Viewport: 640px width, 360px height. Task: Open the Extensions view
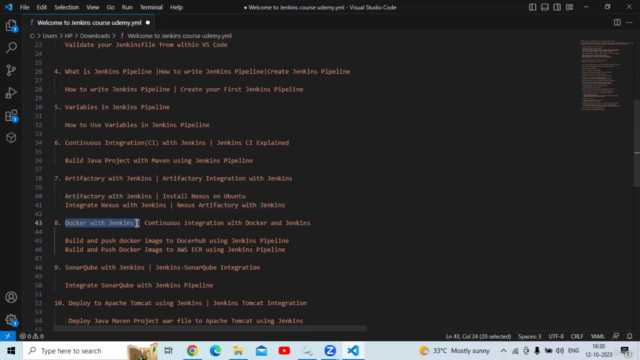click(x=11, y=116)
